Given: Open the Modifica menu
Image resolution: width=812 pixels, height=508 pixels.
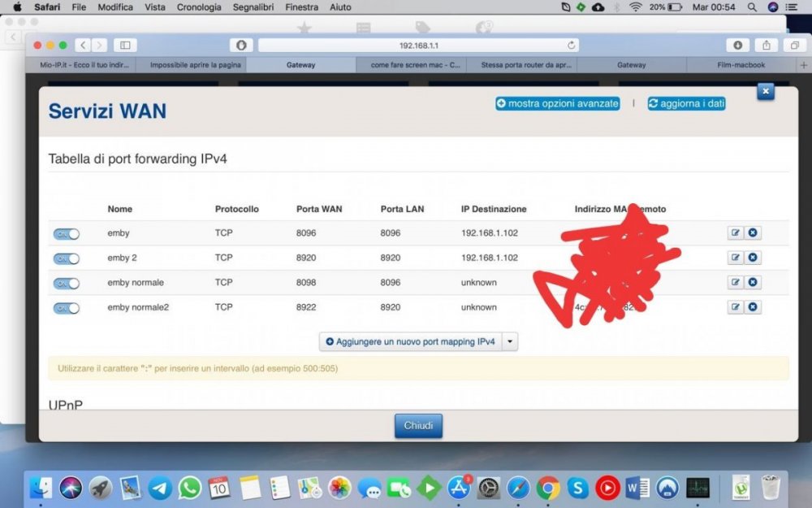Looking at the screenshot, I should [115, 7].
